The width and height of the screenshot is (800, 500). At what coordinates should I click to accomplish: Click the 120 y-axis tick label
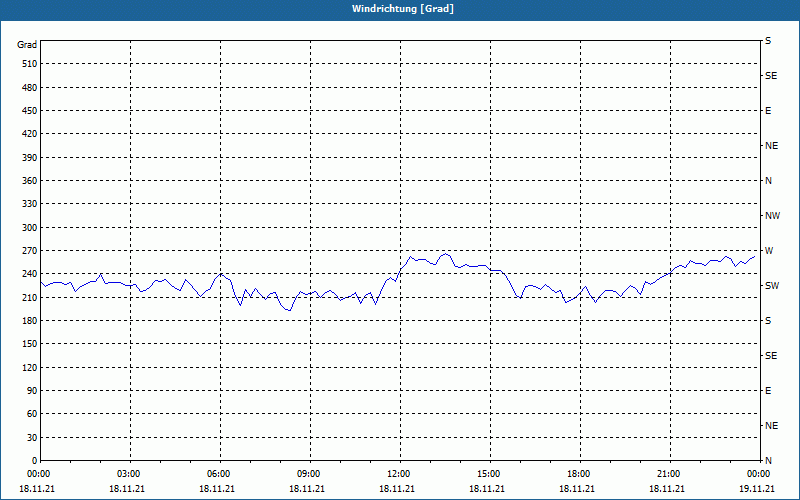click(30, 367)
